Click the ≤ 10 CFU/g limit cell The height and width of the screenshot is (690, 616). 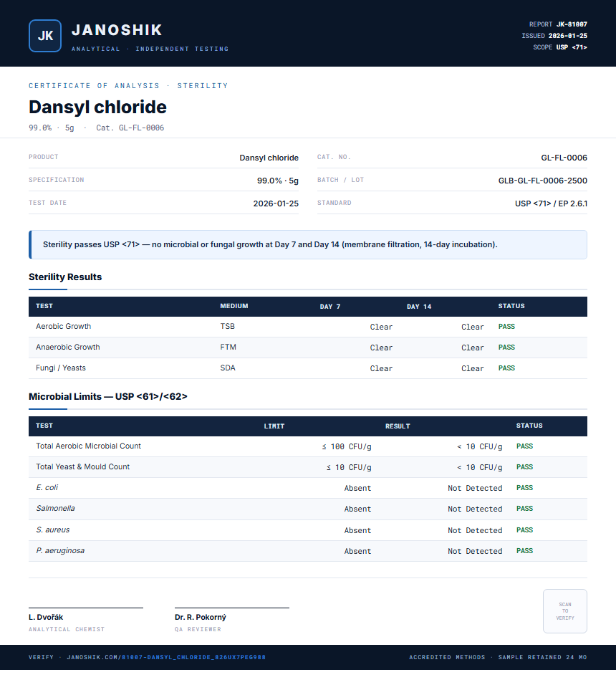coord(349,467)
